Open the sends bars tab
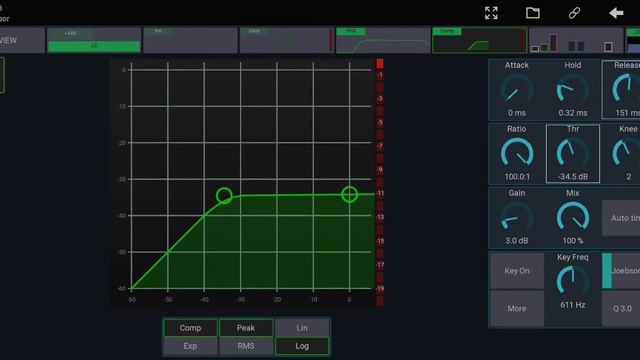The image size is (640, 360). 576,40
